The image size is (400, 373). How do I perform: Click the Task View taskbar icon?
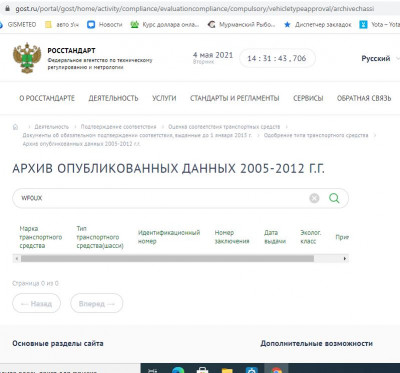point(153,370)
